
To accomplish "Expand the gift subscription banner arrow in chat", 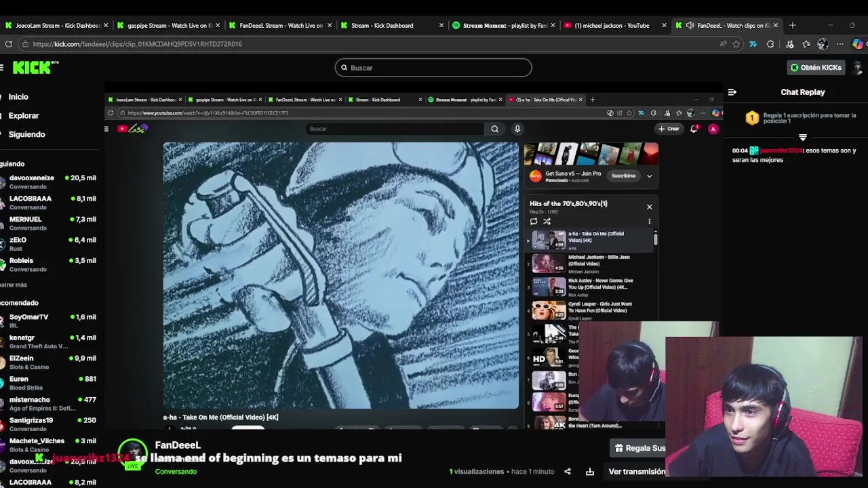I will (x=802, y=137).
